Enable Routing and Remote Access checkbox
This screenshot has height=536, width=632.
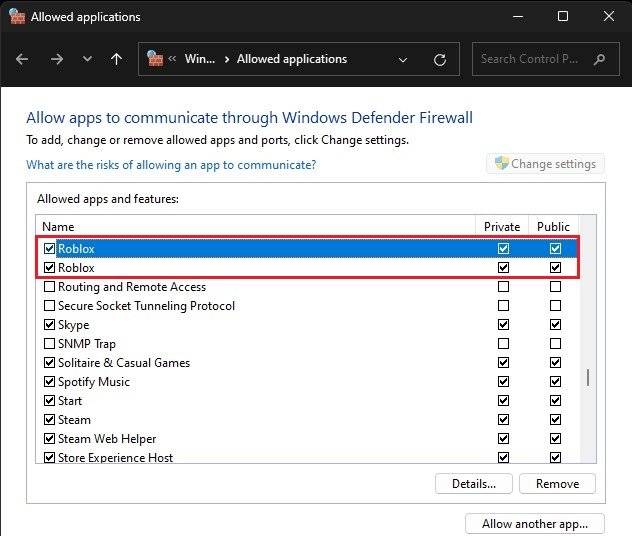coord(50,287)
